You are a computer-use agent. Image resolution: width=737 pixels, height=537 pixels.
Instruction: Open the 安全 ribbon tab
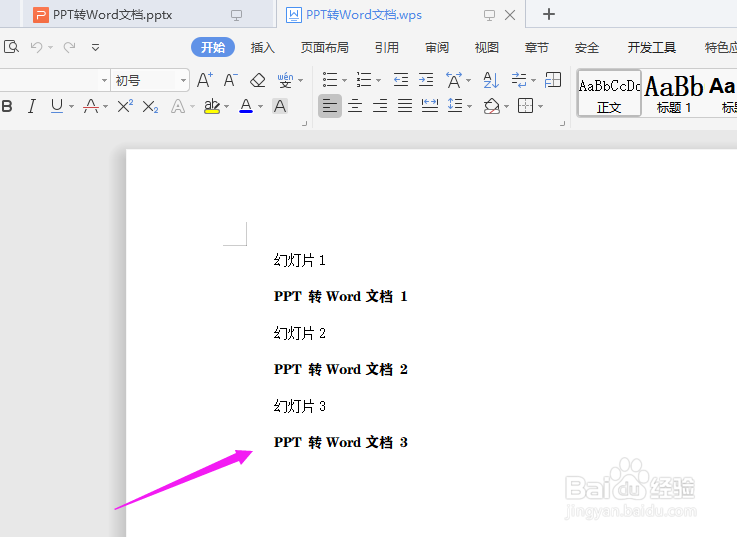tap(587, 47)
